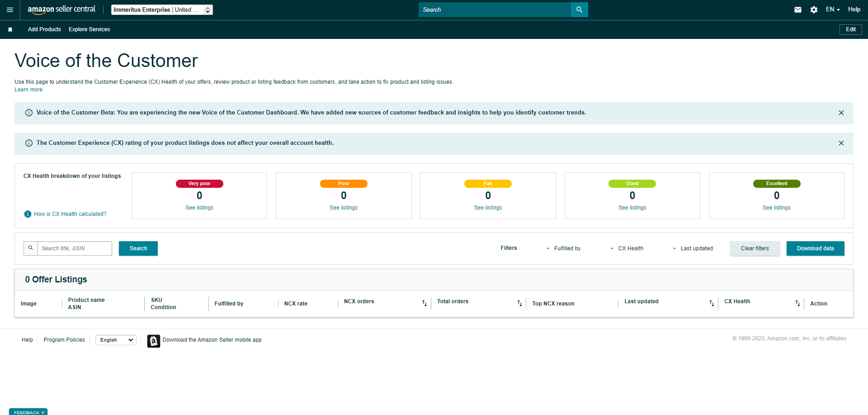Select the Fair yellow rating badge

coord(488,184)
